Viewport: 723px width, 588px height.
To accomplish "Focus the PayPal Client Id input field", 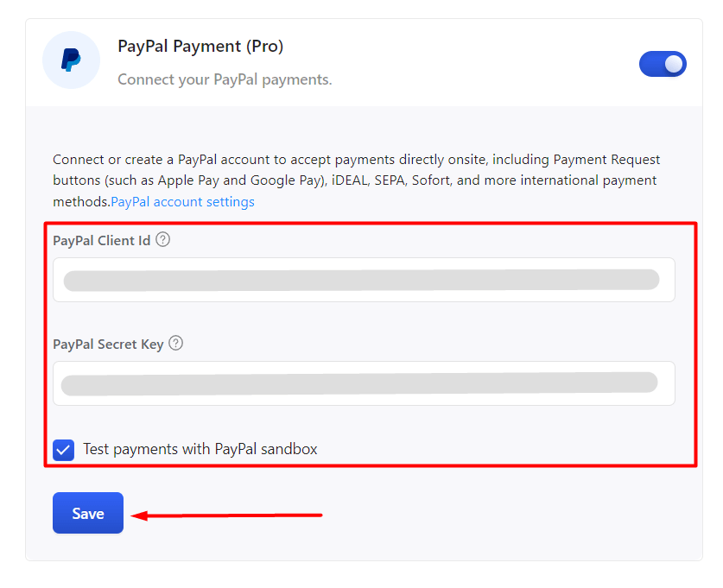I will click(x=364, y=280).
